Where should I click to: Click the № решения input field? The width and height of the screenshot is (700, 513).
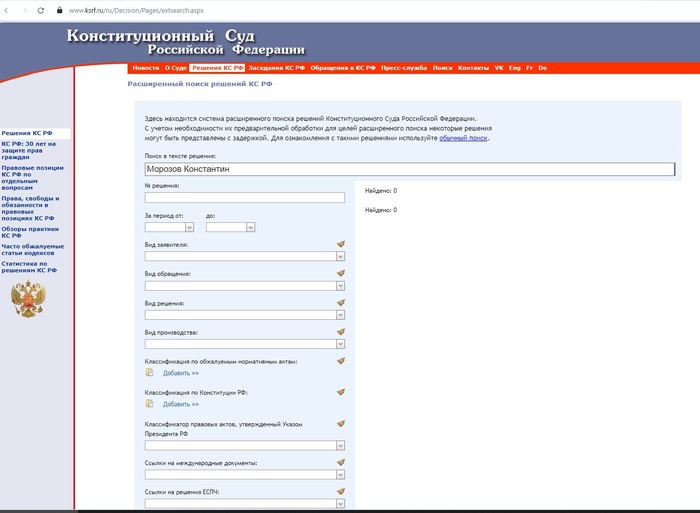tap(245, 197)
